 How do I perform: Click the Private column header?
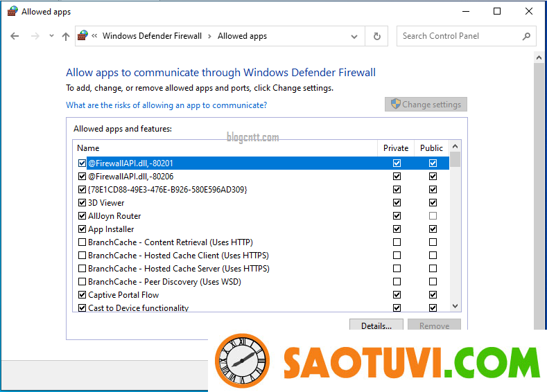396,148
